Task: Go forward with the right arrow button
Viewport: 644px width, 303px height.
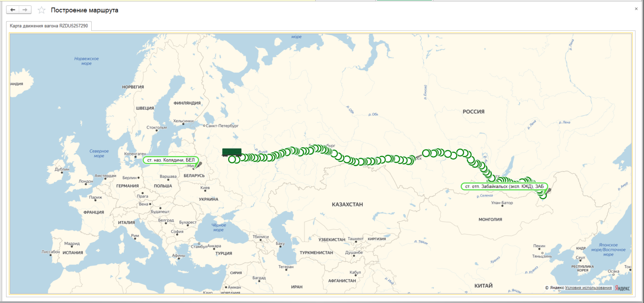Action: pos(25,10)
